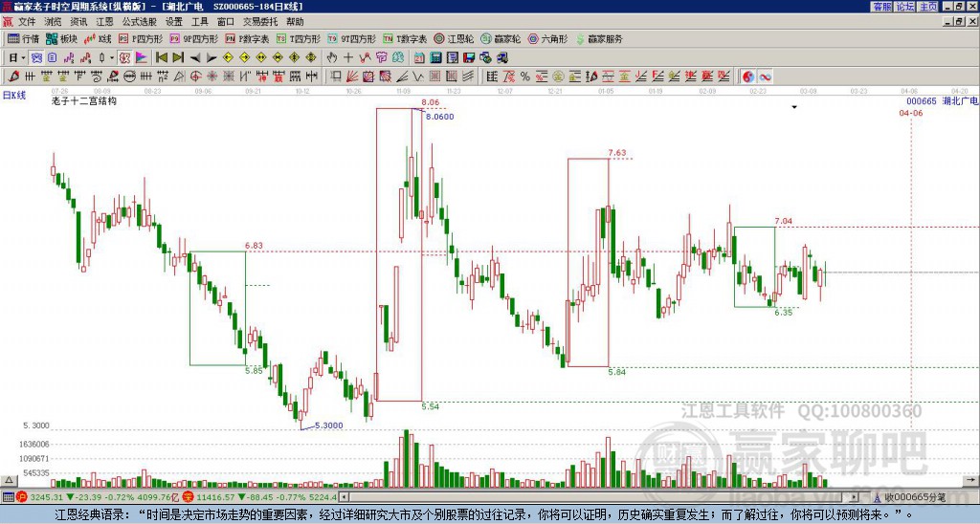
Task: Click the 04-06 date marker
Action: tap(911, 113)
